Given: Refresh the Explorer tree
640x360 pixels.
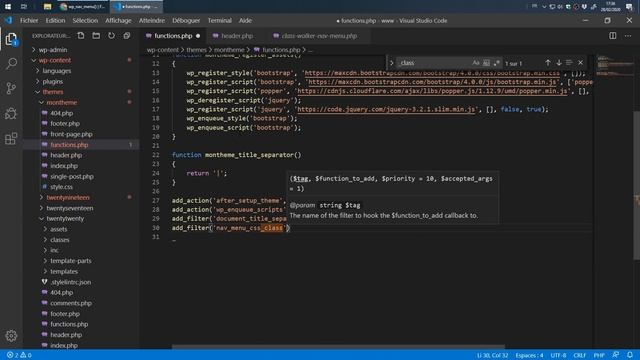Looking at the screenshot, I should pyautogui.click(x=111, y=36).
